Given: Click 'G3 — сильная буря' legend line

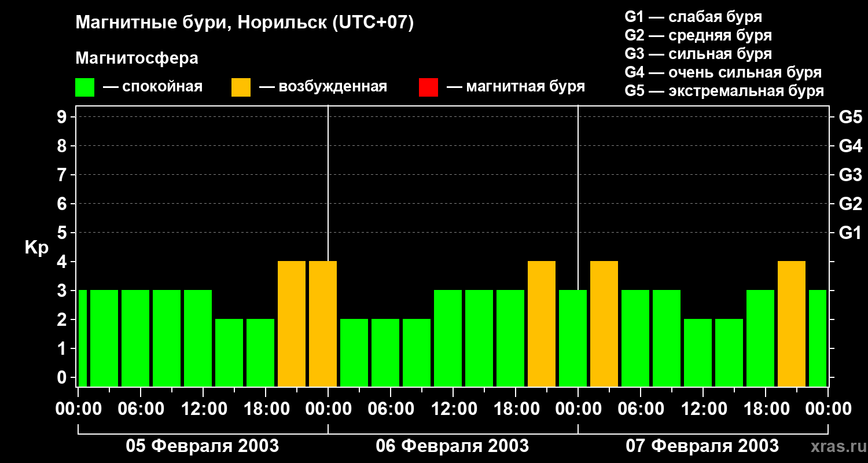Looking at the screenshot, I should tap(698, 54).
